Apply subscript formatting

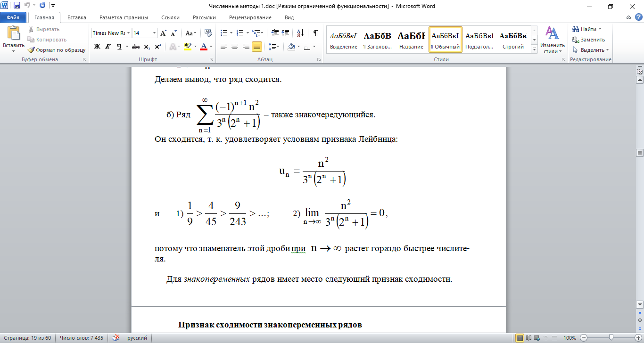point(147,47)
